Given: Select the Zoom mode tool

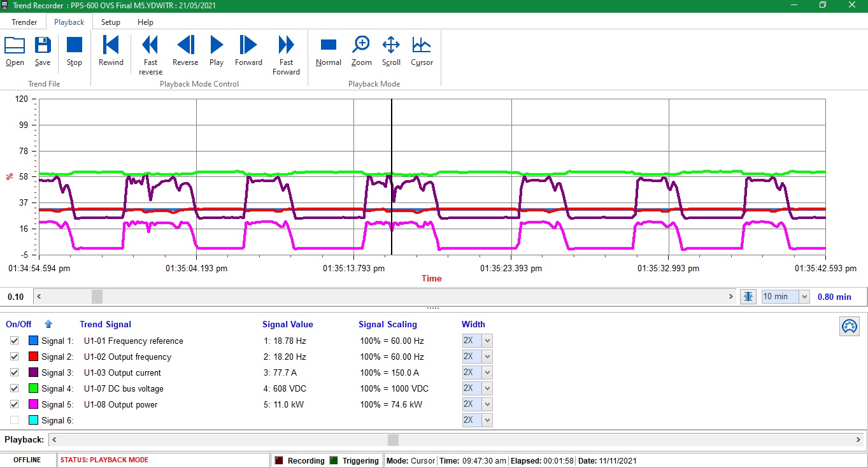Looking at the screenshot, I should coord(361,52).
